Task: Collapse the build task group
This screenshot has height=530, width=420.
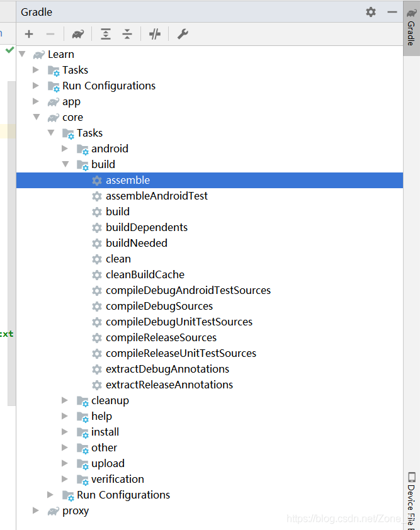Action: (x=65, y=164)
